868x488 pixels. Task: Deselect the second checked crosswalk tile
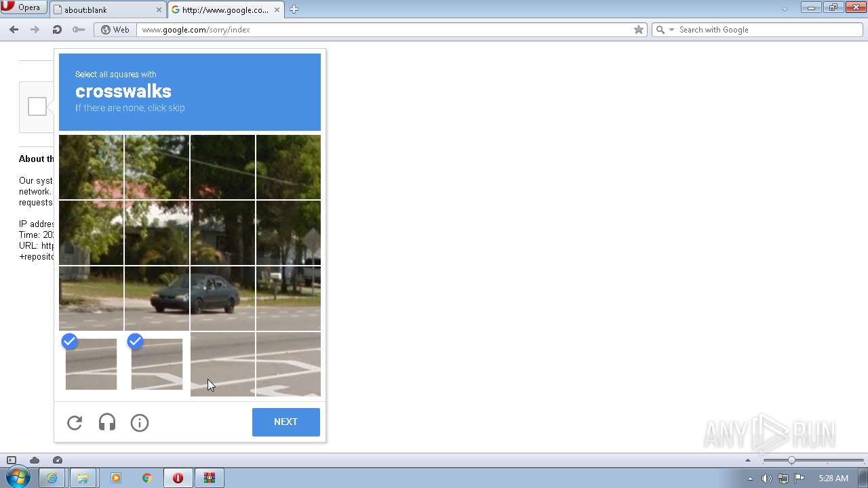coord(157,364)
